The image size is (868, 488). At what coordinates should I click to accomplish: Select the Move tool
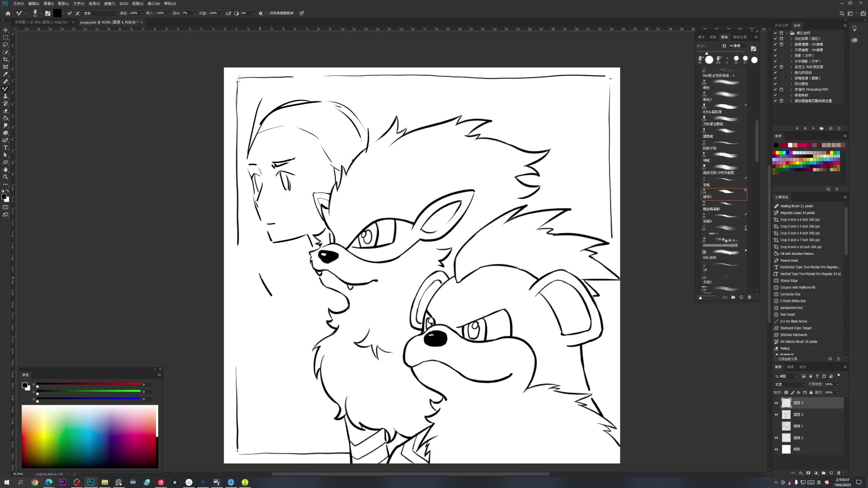[6, 30]
